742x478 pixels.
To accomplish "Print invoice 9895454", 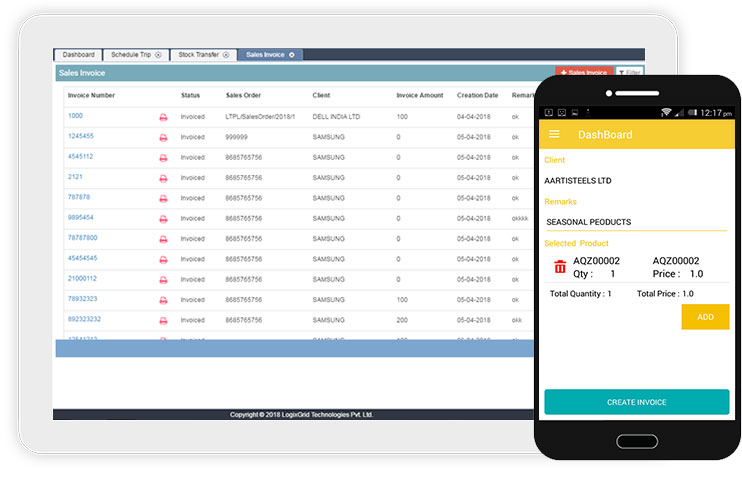I will [x=163, y=219].
